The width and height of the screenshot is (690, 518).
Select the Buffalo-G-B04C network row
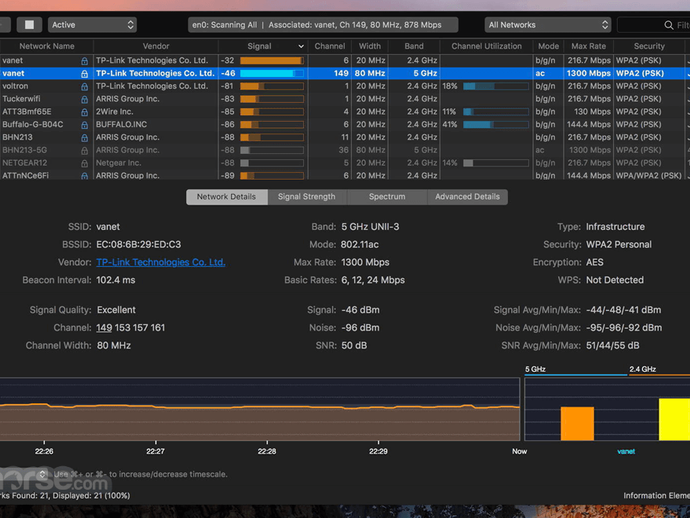(345, 124)
